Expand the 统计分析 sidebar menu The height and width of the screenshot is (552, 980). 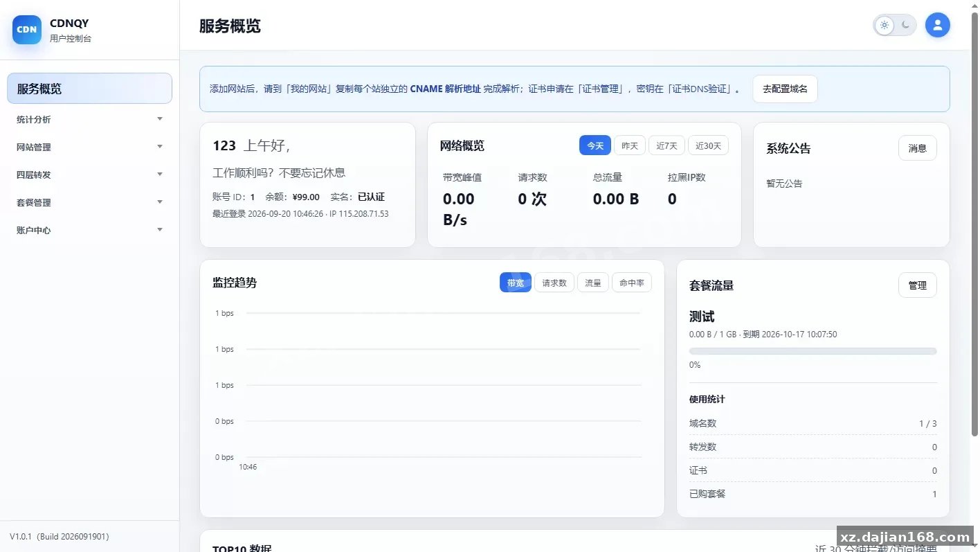pyautogui.click(x=89, y=119)
